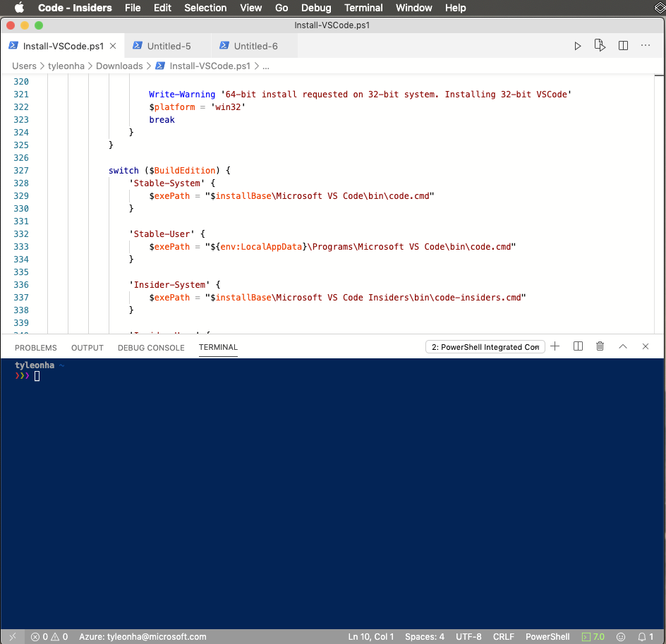The image size is (666, 644).
Task: Expand the breadcrumb ellipsis after Install-VSCode.ps1
Action: coord(266,66)
